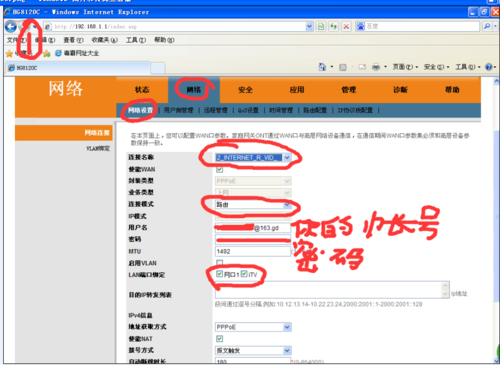Expand the address bar history dropdown arrow
The height and width of the screenshot is (365, 500).
[309, 26]
